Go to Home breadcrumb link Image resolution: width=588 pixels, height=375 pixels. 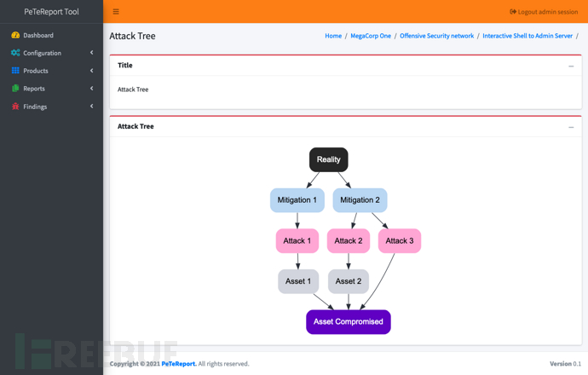tap(333, 36)
